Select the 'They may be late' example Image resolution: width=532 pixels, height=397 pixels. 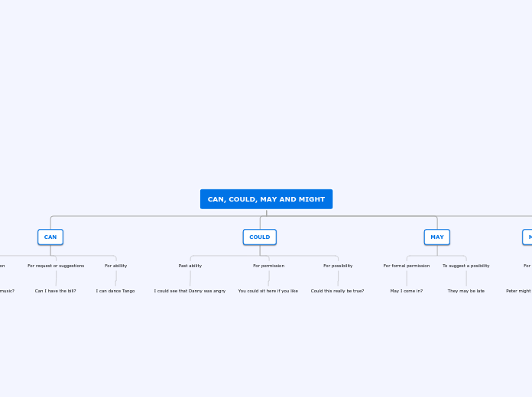[x=466, y=291]
